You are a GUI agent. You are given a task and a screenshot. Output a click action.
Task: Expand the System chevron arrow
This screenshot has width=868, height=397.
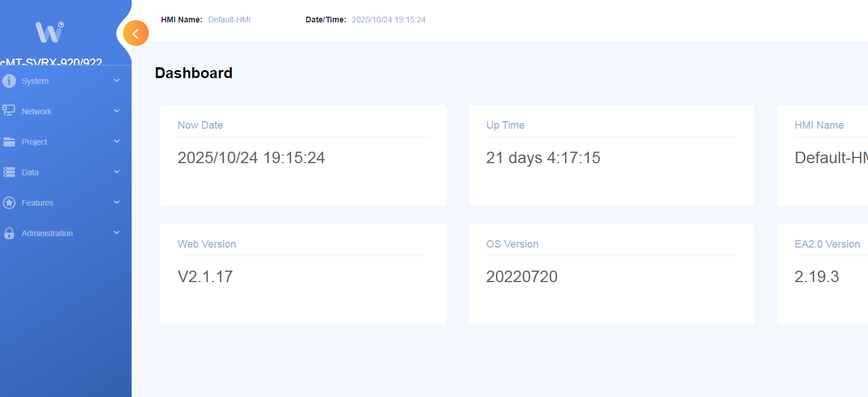(x=117, y=80)
